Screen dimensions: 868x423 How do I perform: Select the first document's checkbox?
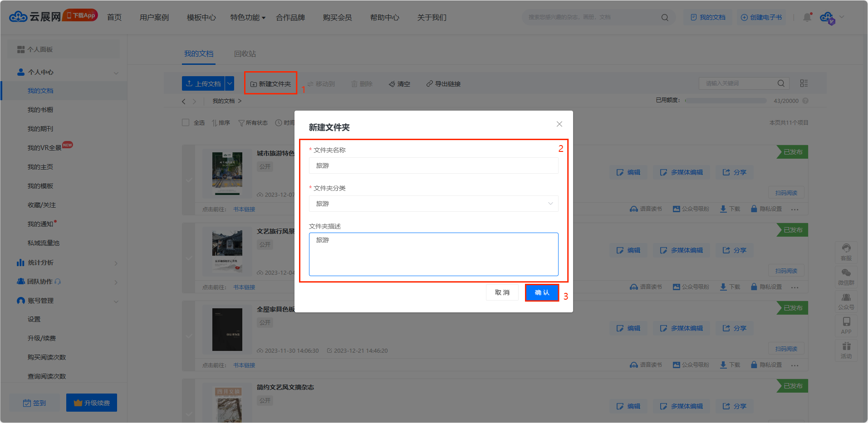click(189, 180)
